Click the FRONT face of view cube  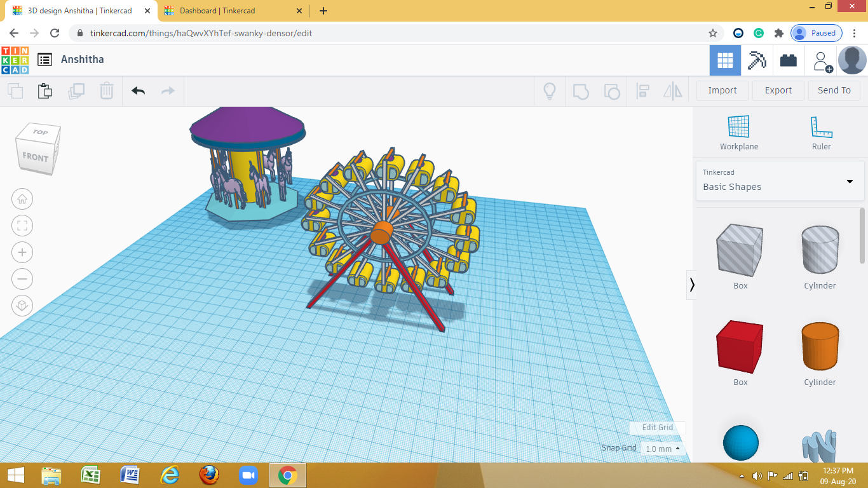coord(35,157)
